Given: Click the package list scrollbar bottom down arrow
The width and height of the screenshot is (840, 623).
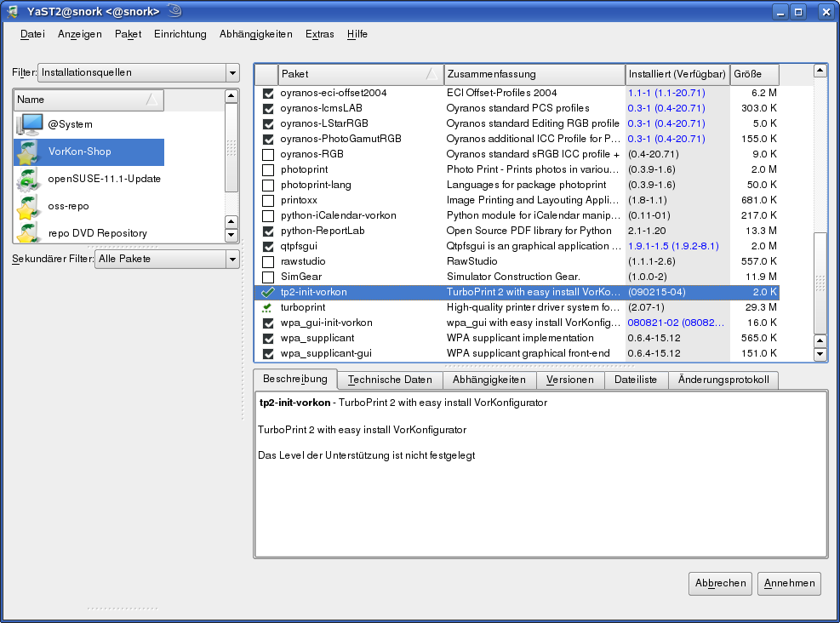Looking at the screenshot, I should (x=820, y=355).
